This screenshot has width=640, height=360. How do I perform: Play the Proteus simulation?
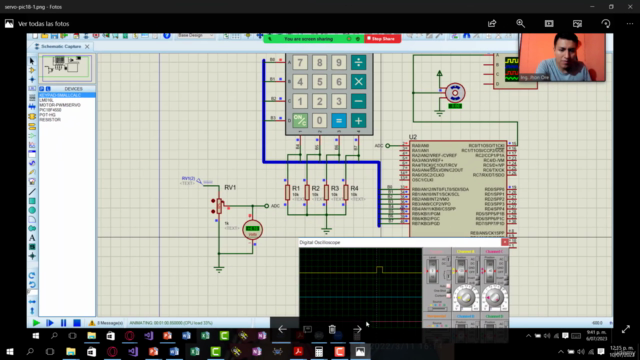pos(36,323)
